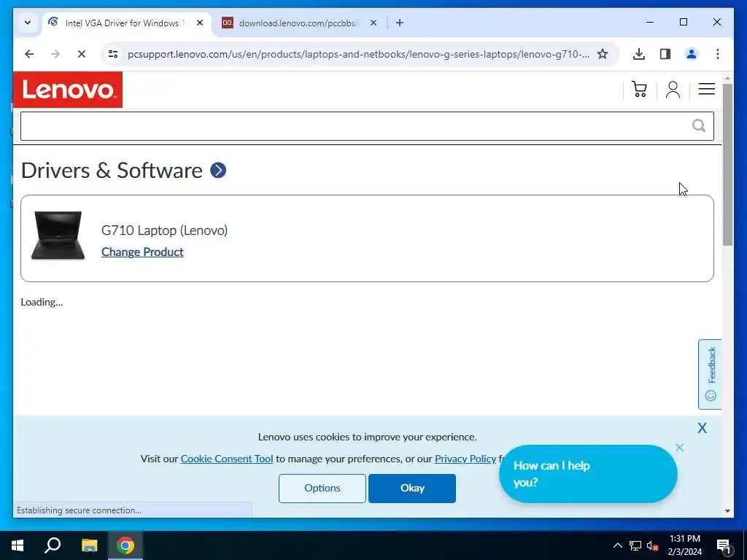Close the download.lenovo.com tab
Viewport: 747px width, 560px height.
pos(373,23)
